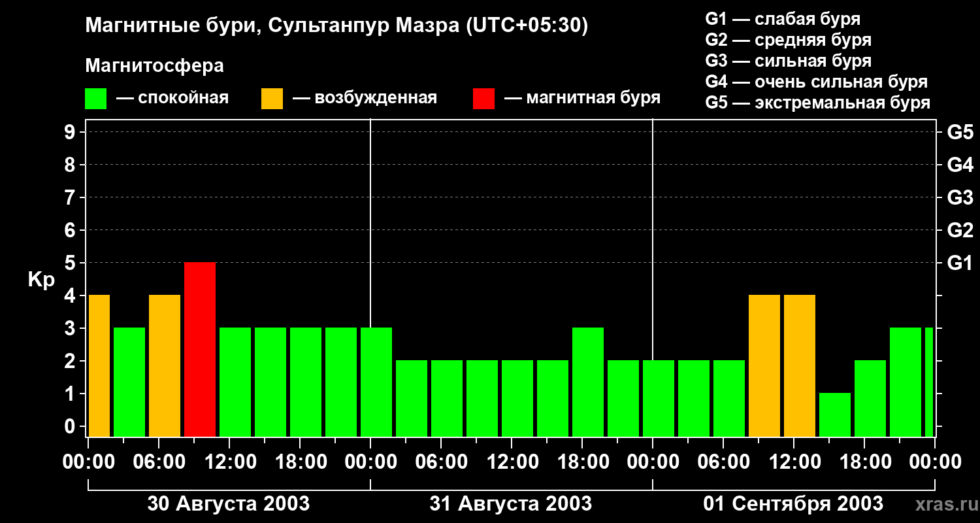Click the orange 'возбужденная' legend swatch
The width and height of the screenshot is (980, 523).
pos(272,99)
